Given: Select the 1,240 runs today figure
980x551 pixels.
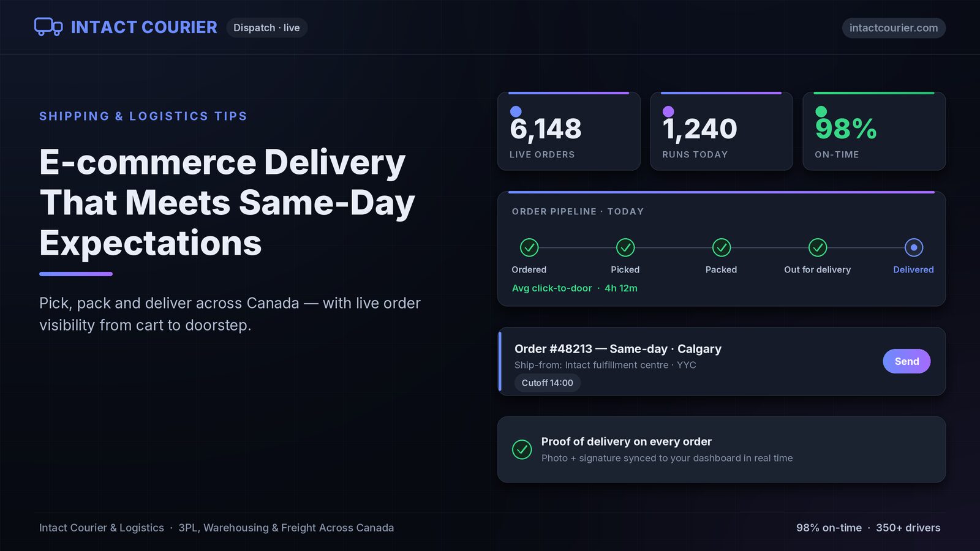Looking at the screenshot, I should pos(699,129).
